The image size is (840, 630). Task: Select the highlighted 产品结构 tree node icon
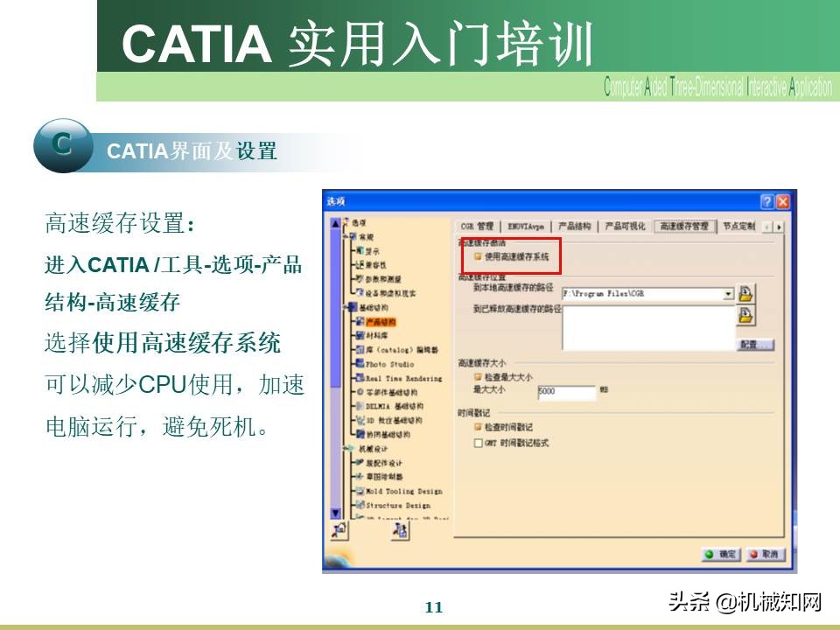point(360,321)
